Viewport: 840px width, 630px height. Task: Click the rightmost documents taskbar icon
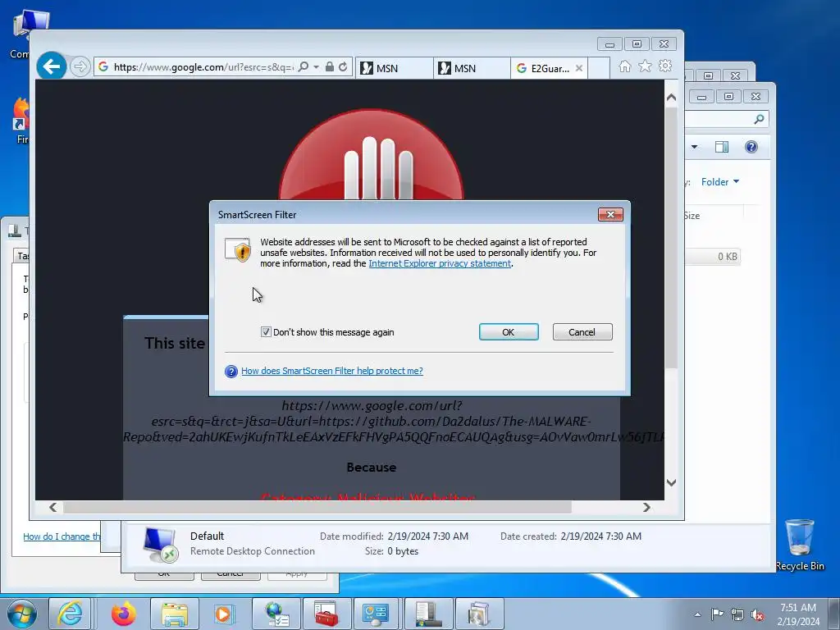[479, 614]
